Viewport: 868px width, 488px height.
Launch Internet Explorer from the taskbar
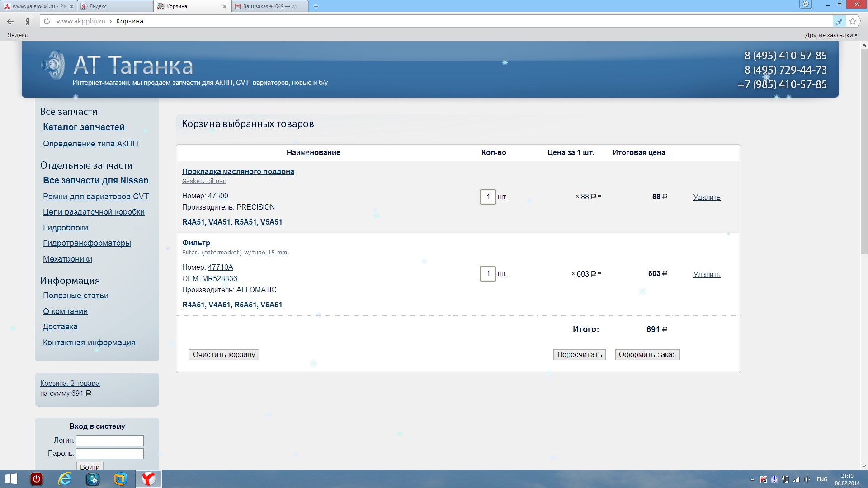[x=65, y=479]
